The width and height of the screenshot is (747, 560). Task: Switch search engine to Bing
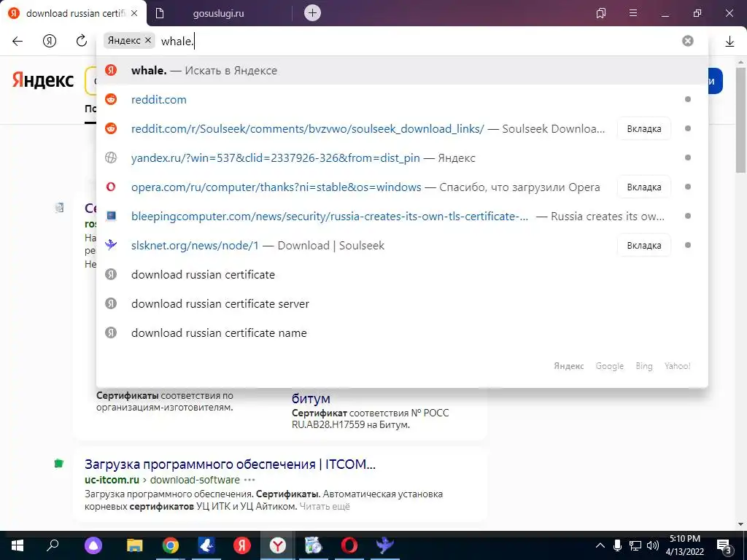tap(643, 366)
